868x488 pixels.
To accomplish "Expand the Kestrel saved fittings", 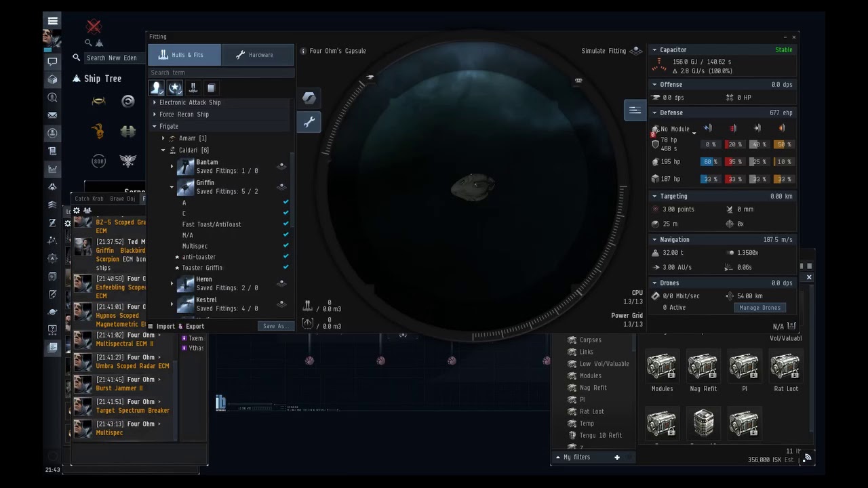I will pos(172,304).
